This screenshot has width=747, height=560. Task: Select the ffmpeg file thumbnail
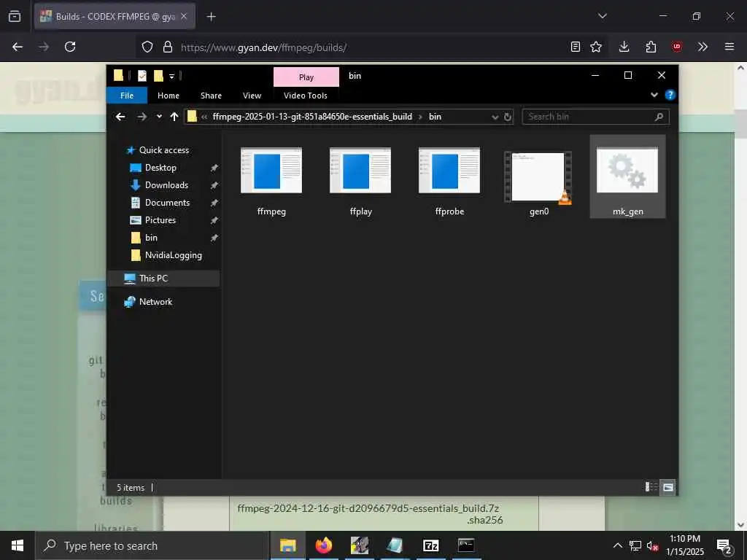click(271, 171)
